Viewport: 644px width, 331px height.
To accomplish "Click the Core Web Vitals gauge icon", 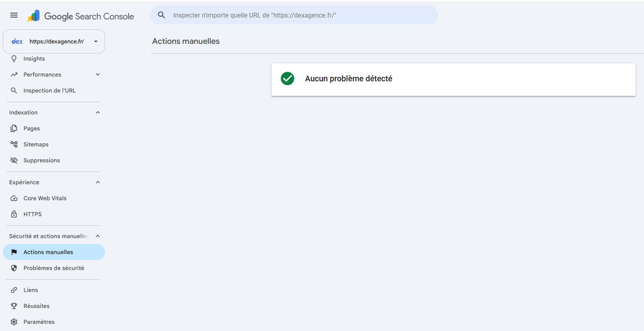I will [14, 198].
